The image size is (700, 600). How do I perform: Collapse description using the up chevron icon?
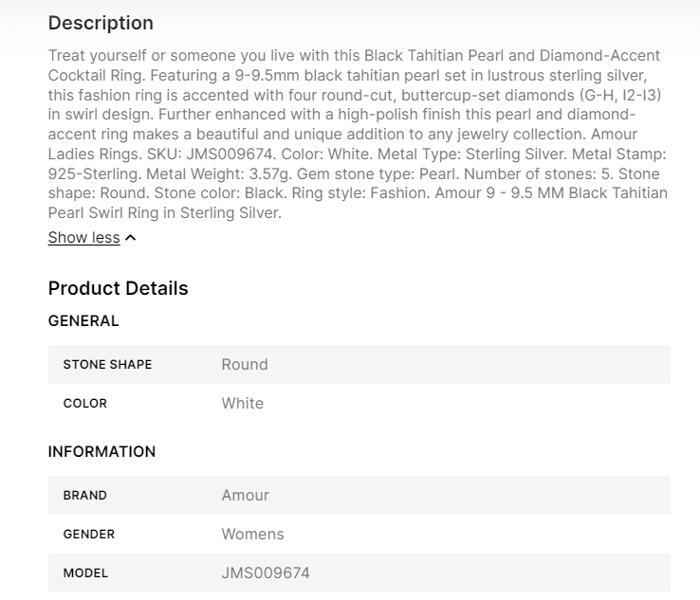click(131, 238)
